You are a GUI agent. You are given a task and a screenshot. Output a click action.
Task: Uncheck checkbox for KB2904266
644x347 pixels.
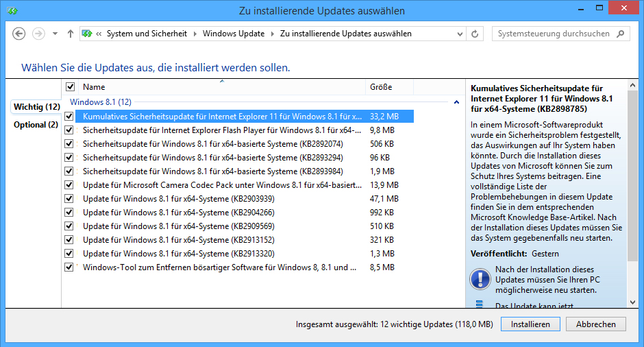coord(69,212)
